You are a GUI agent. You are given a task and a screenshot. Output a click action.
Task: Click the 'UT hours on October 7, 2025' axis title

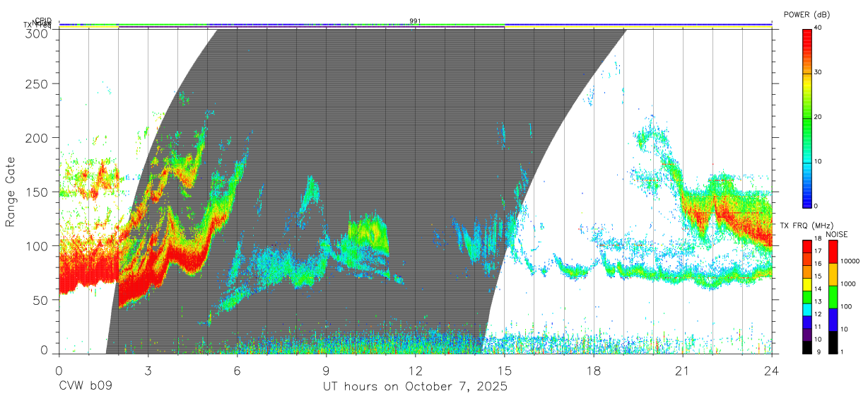[x=415, y=387]
